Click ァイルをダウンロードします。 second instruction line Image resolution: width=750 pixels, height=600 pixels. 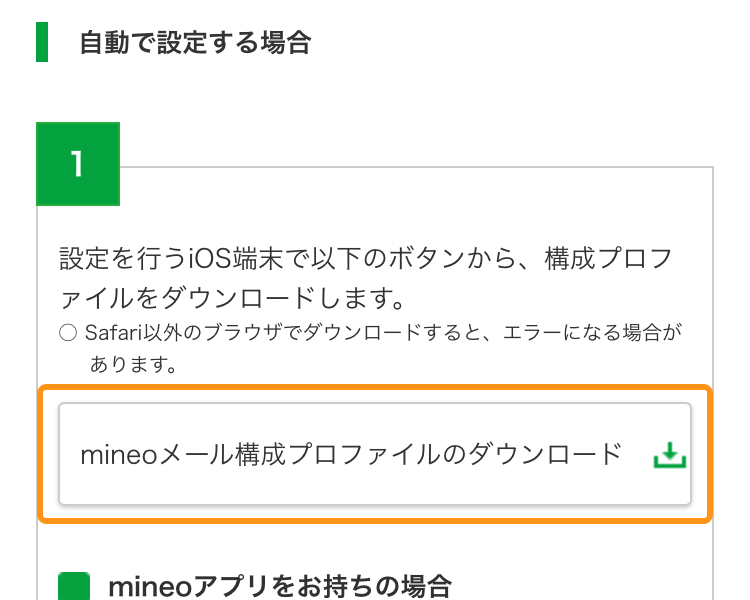point(232,298)
